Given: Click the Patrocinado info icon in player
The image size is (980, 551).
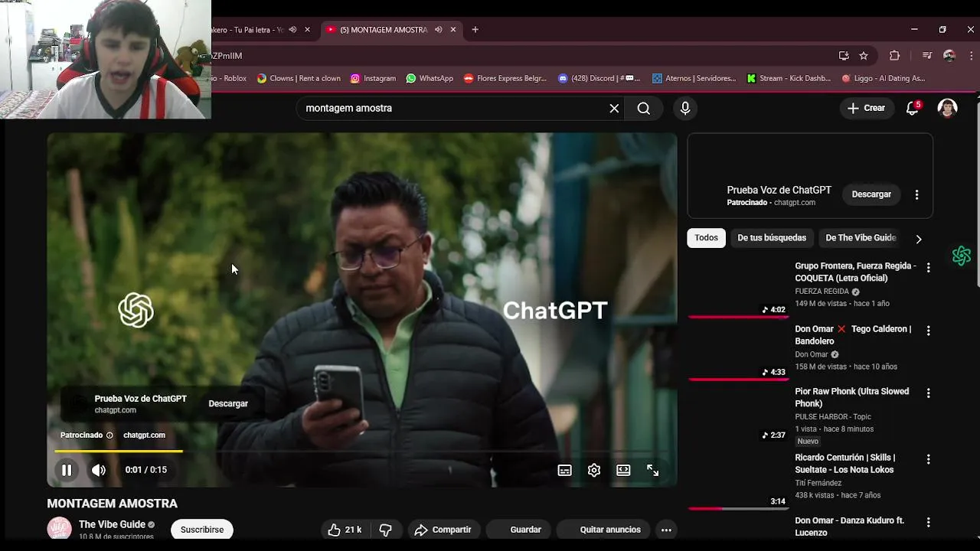Looking at the screenshot, I should [109, 435].
